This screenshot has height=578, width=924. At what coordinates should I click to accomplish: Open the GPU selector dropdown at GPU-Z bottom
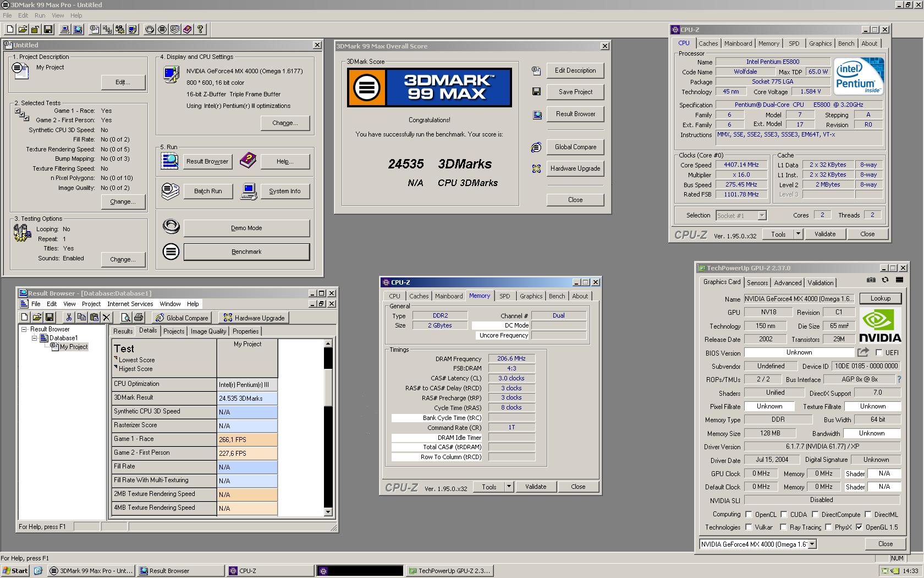[x=812, y=544]
